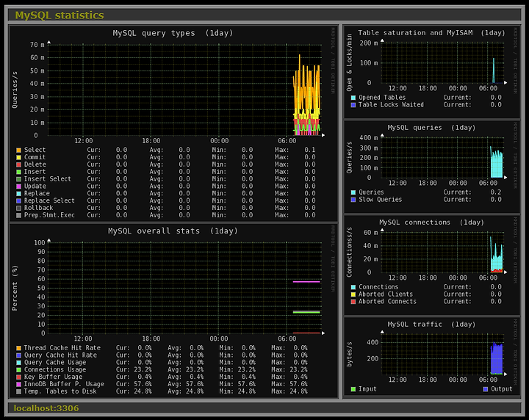Click the Key Buffer Usage red swatch
The height and width of the screenshot is (420, 529).
tap(18, 377)
